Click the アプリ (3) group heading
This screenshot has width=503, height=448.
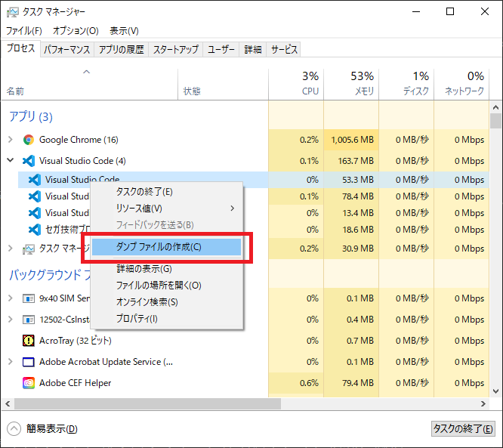coord(31,116)
